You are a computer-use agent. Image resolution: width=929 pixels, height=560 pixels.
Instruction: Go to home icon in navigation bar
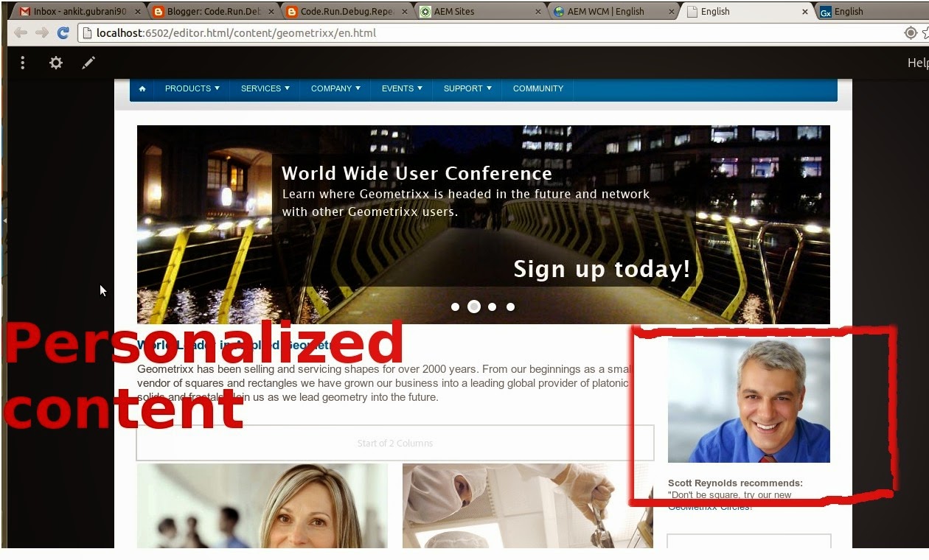click(x=142, y=88)
